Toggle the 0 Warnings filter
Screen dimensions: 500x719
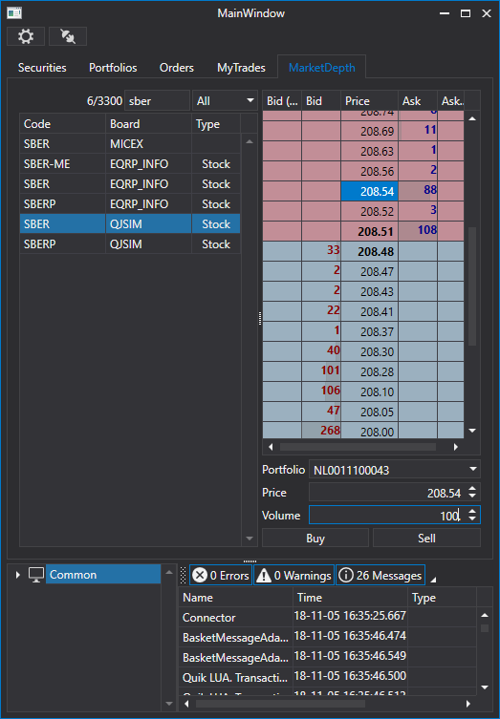pos(294,575)
